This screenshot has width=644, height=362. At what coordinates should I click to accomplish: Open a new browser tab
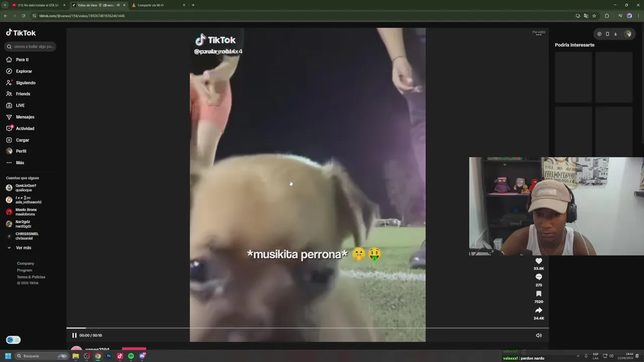(193, 5)
